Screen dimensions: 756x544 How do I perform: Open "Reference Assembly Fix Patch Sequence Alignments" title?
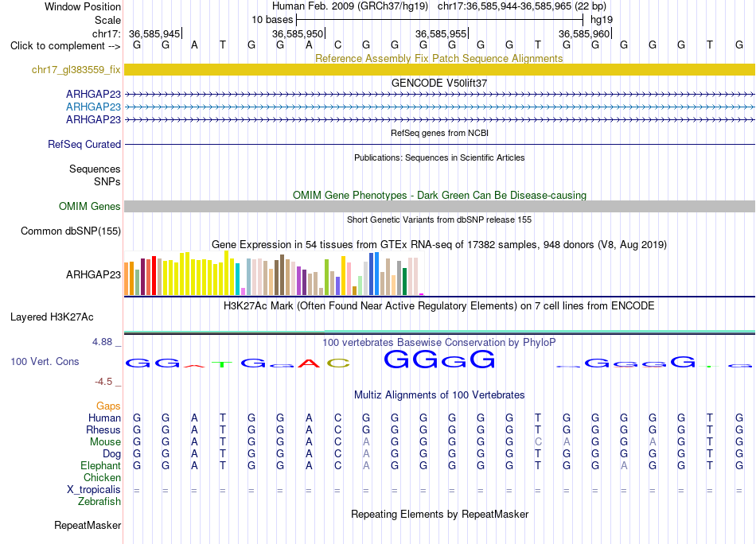(x=438, y=58)
